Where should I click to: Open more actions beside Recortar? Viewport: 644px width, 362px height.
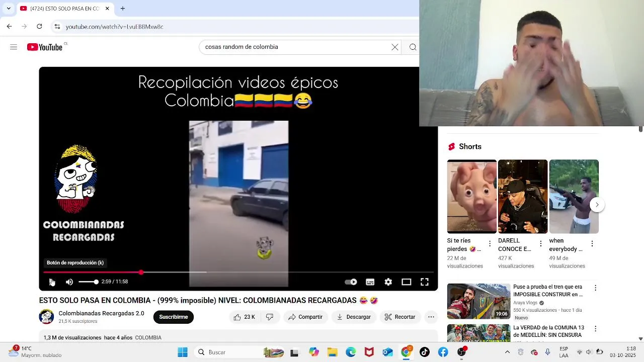431,317
